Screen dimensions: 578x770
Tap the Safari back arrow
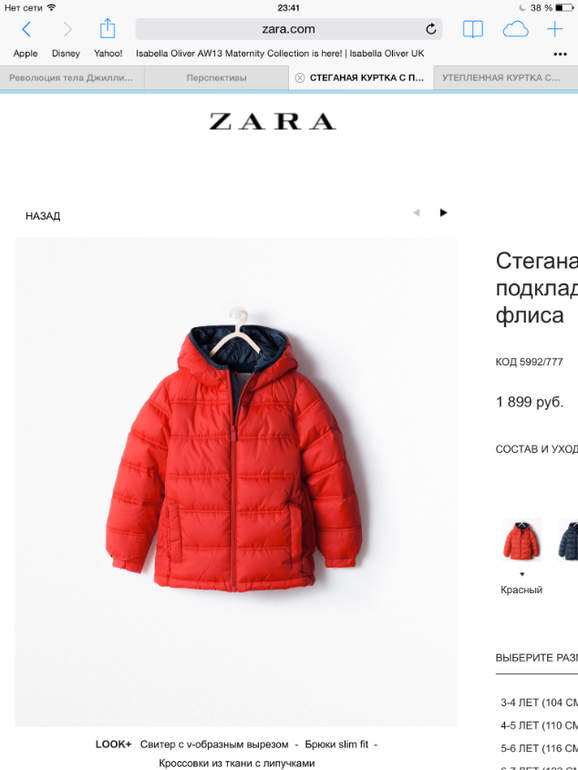pos(27,29)
